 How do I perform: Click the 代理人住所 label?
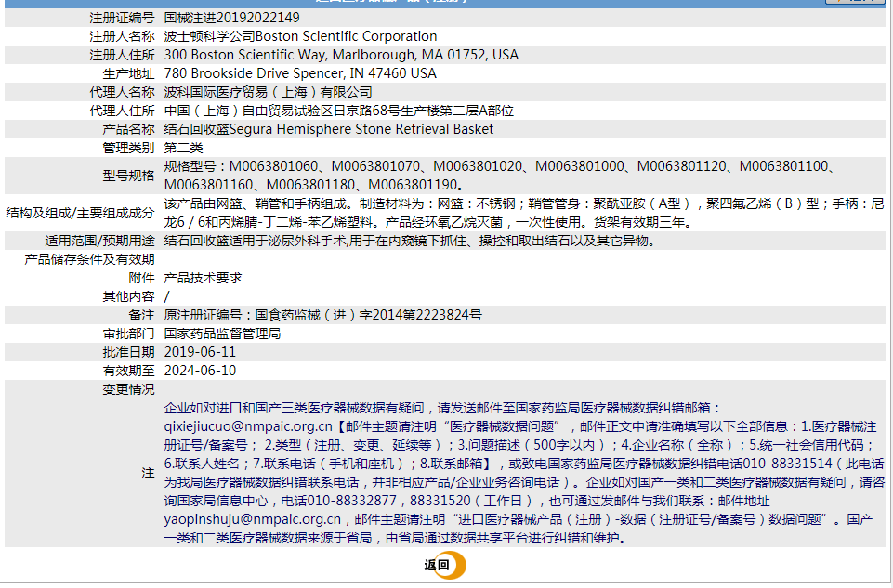122,111
